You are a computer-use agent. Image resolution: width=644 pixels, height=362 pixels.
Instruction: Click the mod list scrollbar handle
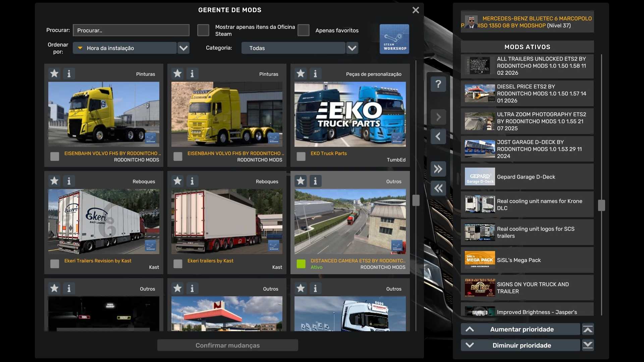(416, 200)
